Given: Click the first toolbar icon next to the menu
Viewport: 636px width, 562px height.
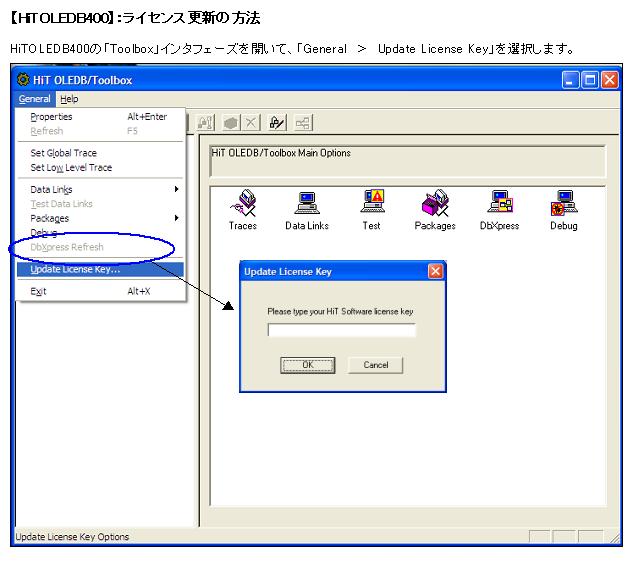Looking at the screenshot, I should [205, 122].
